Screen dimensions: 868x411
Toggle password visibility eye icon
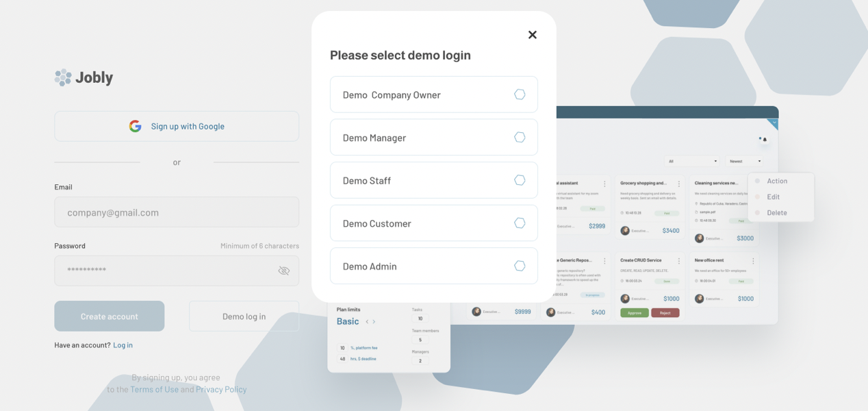pos(284,271)
